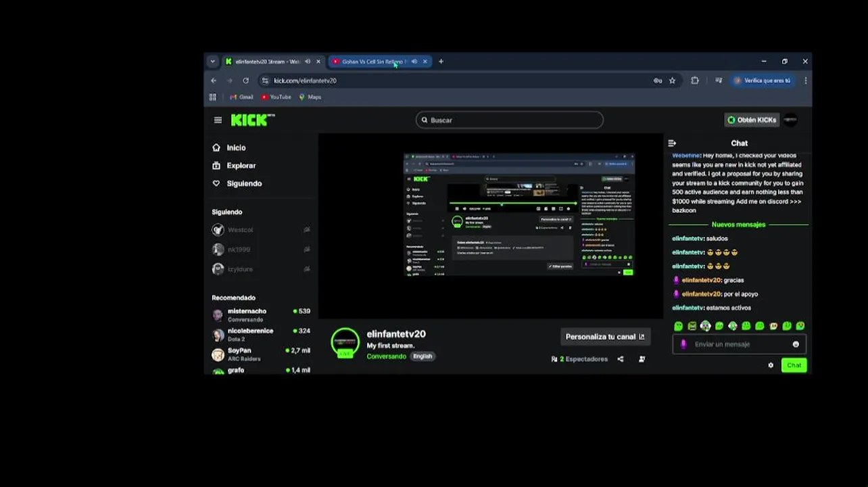Focus the Buscar search field
This screenshot has height=487, width=868.
click(510, 120)
